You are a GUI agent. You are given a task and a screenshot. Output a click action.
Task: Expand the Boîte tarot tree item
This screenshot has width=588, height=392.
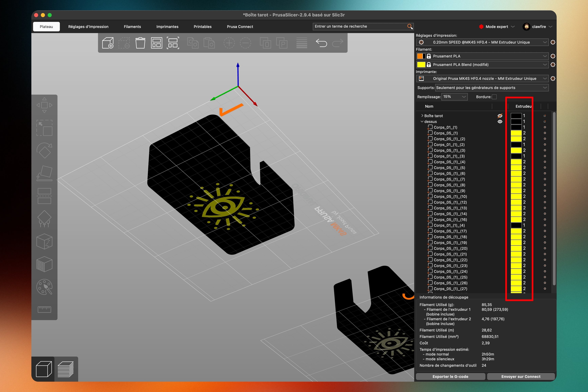(x=422, y=115)
